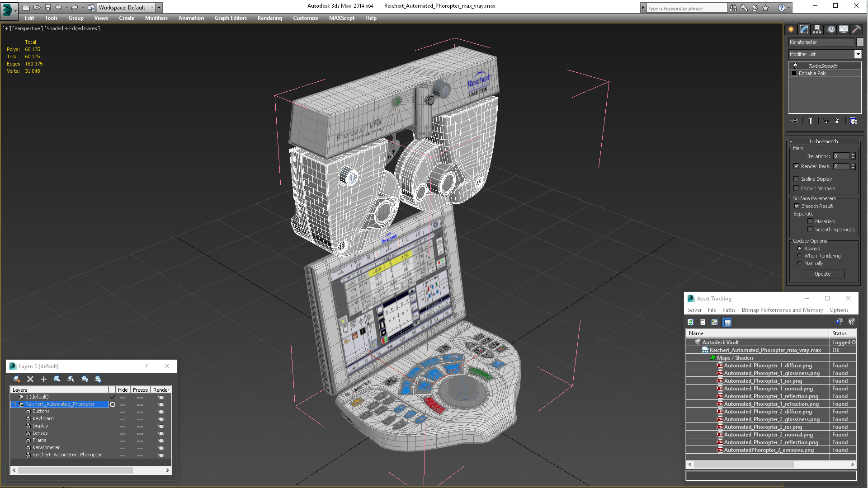Image resolution: width=868 pixels, height=488 pixels.
Task: Increase Render Iters spinner arrow
Action: pos(853,164)
